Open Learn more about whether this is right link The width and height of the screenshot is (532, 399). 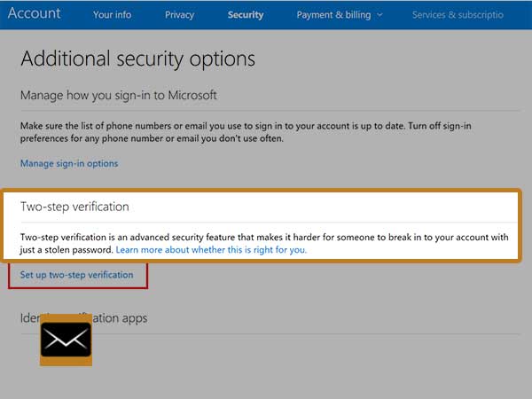click(x=211, y=250)
